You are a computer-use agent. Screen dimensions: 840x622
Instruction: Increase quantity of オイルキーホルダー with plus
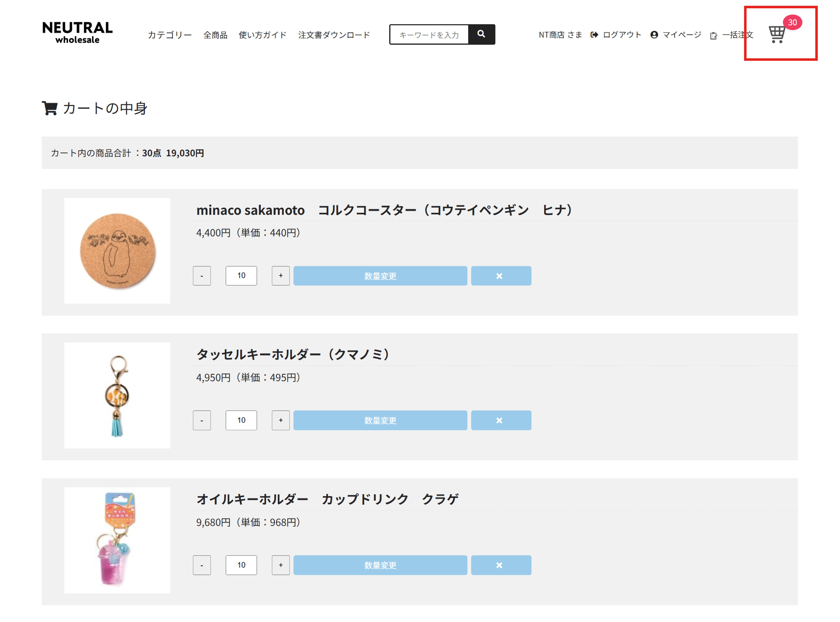point(280,565)
